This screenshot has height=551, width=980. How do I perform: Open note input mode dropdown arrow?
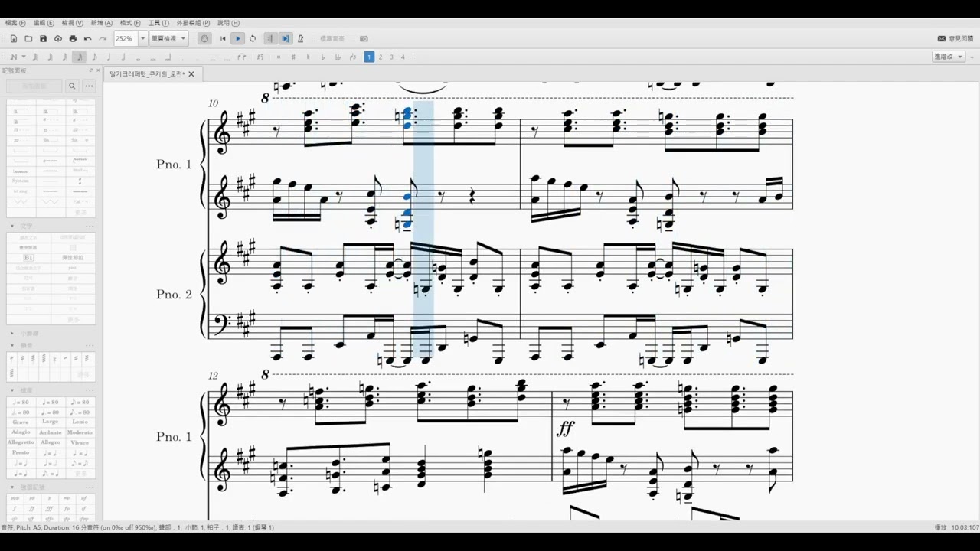pos(24,57)
